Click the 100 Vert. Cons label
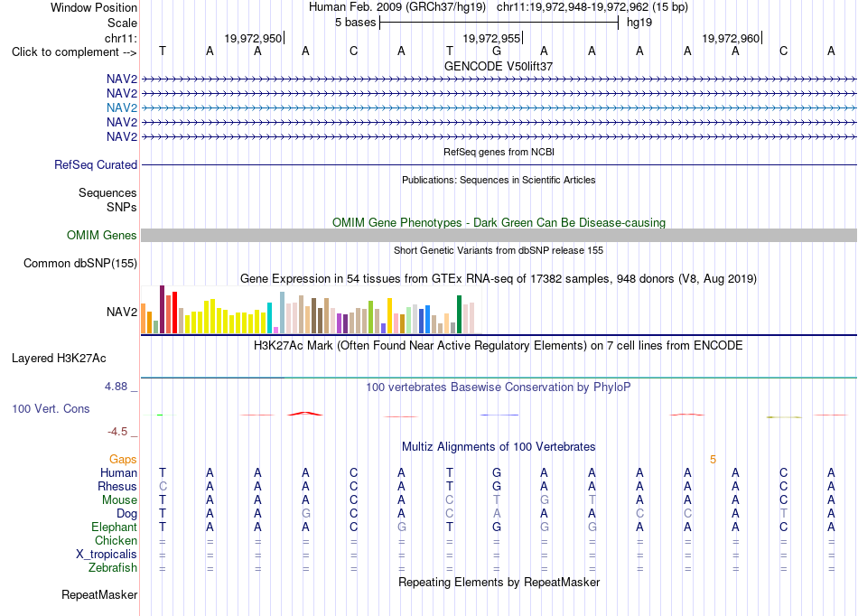Image resolution: width=858 pixels, height=616 pixels. [51, 408]
